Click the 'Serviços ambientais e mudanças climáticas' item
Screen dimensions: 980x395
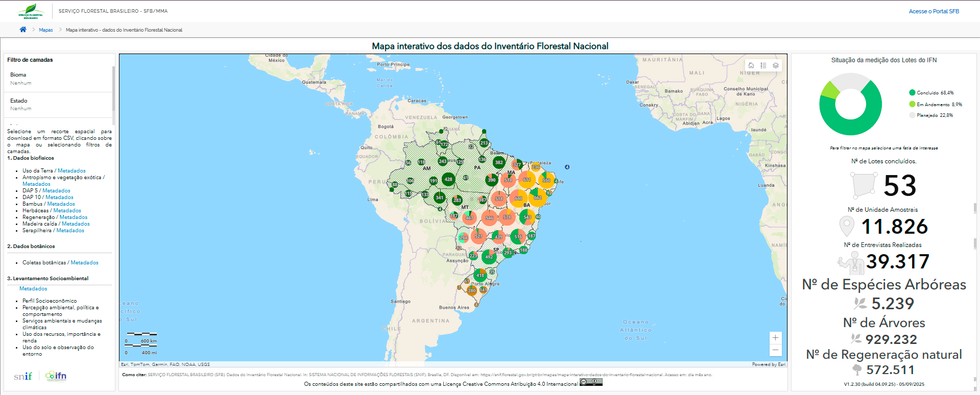tap(62, 324)
